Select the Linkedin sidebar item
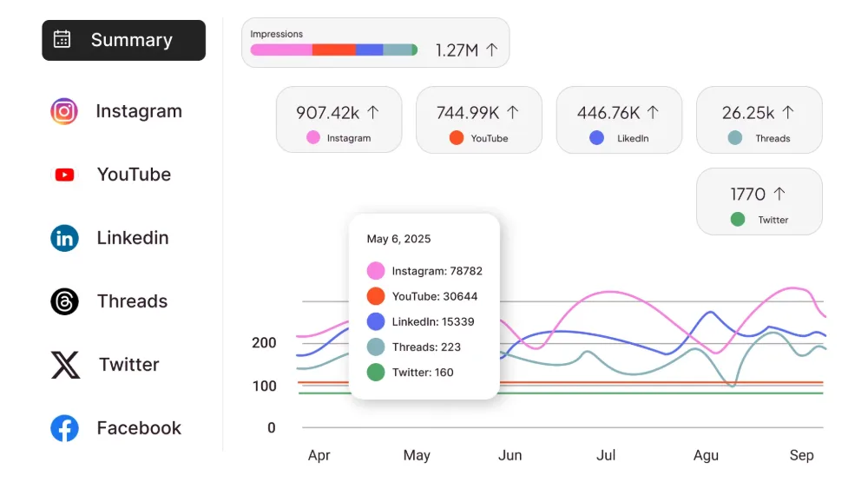 pos(110,238)
